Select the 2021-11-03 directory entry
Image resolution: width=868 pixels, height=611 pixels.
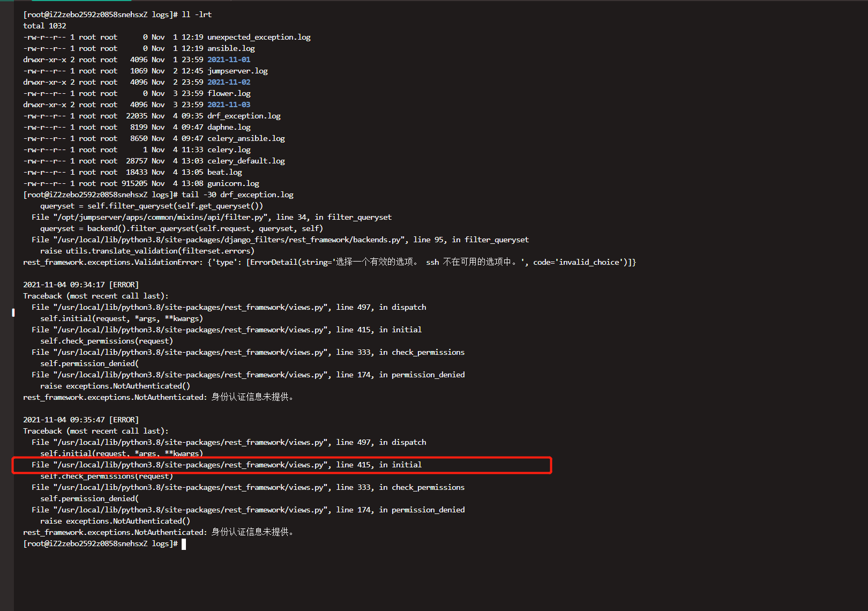point(229,104)
